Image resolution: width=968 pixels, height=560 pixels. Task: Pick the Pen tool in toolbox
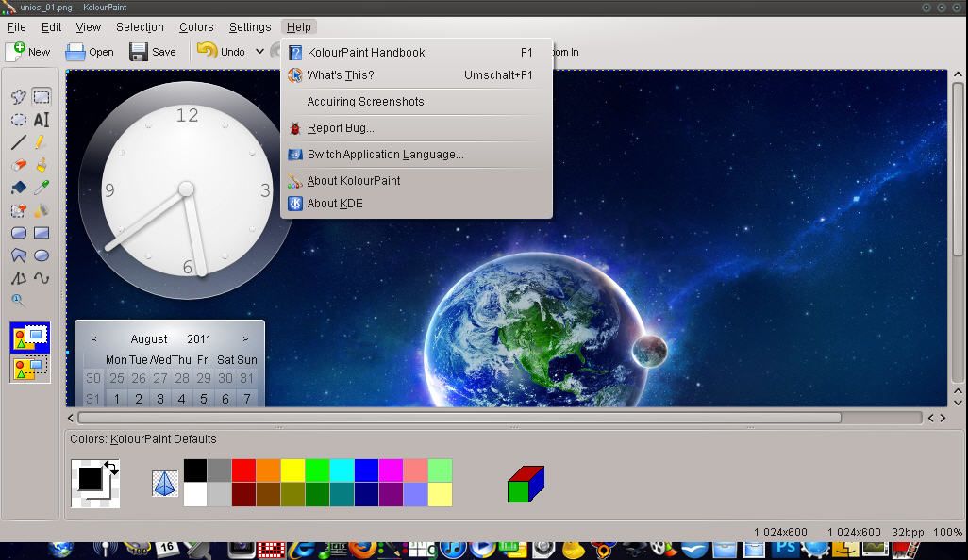(x=42, y=142)
